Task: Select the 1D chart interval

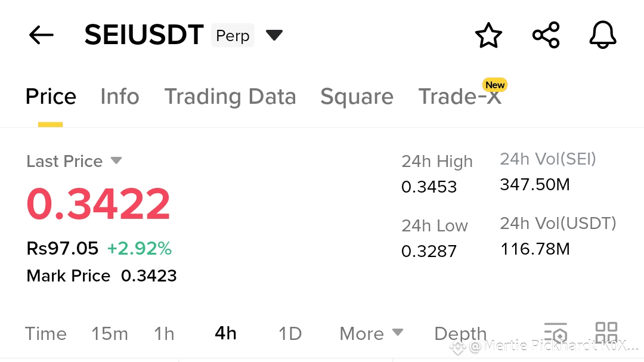Action: [290, 333]
